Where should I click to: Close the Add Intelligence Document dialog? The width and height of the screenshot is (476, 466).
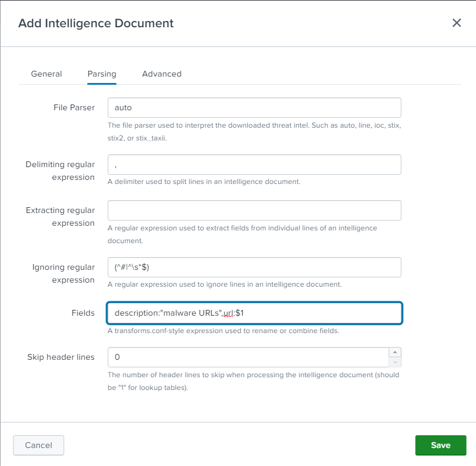(x=456, y=23)
